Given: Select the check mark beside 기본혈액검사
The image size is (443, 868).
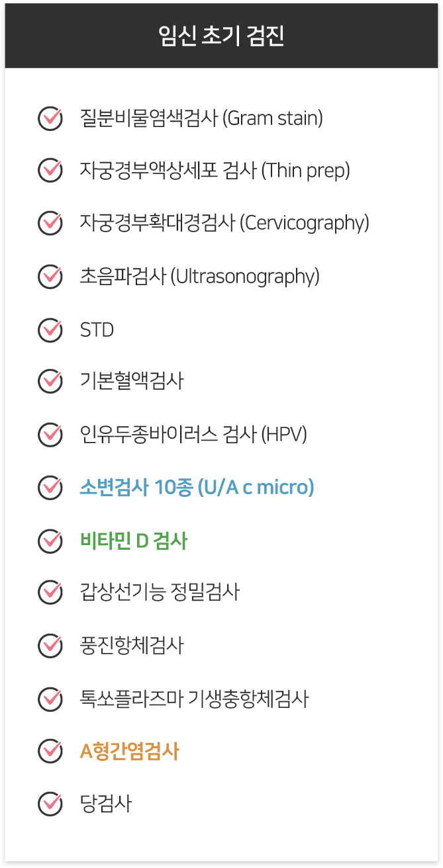Looking at the screenshot, I should point(50,381).
